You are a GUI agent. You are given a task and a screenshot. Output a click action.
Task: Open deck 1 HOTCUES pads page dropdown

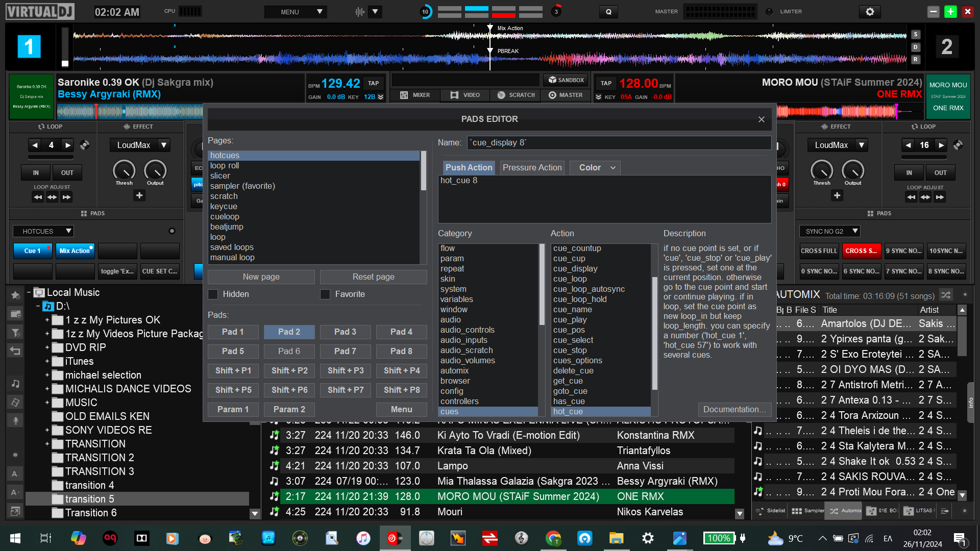pyautogui.click(x=43, y=232)
